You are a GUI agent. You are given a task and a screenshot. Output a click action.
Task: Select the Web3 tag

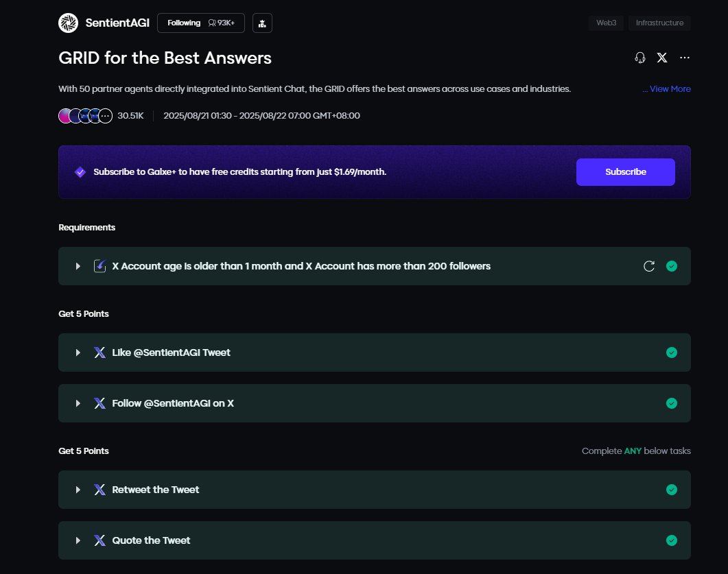[x=606, y=23]
